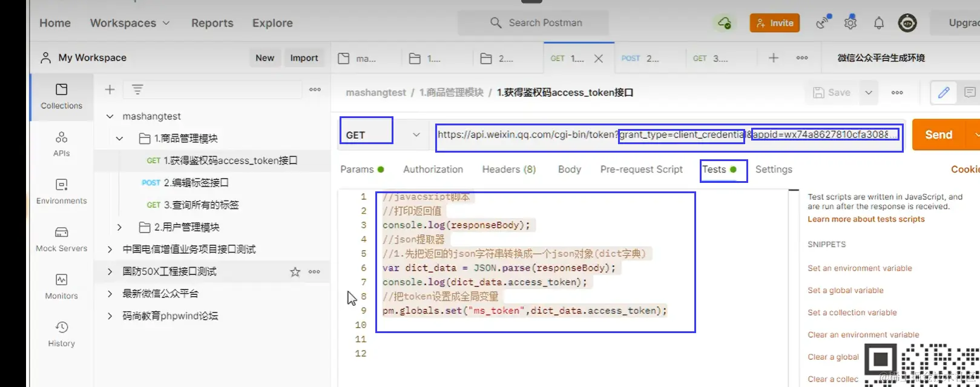Select environment 微信公众平台生成环境 dropdown
Image resolution: width=980 pixels, height=387 pixels.
[x=881, y=58]
